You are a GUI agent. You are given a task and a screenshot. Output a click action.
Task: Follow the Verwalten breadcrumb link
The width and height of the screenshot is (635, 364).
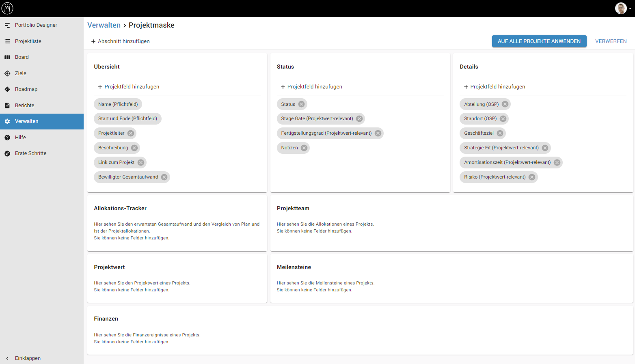(104, 25)
